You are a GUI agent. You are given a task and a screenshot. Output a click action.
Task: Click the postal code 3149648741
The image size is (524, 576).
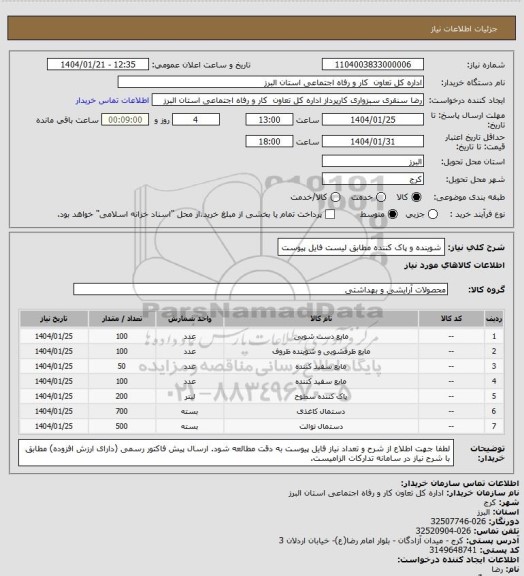coord(453,550)
